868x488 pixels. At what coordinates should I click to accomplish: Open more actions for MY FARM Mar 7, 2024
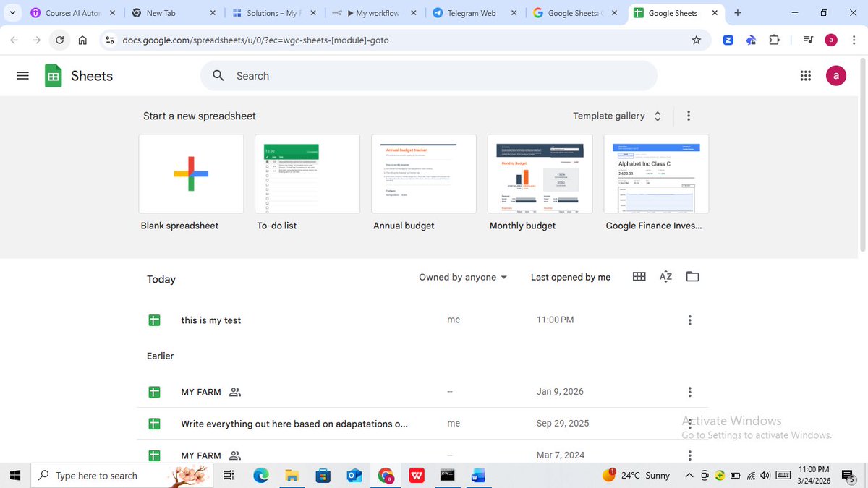[689, 455]
